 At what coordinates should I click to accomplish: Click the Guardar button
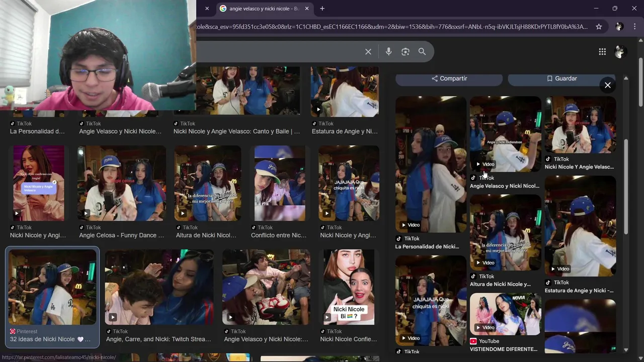click(561, 78)
